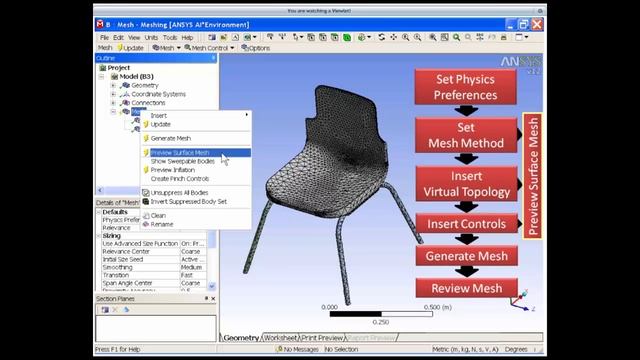
Task: Select the Geometry view tab
Action: click(x=241, y=338)
